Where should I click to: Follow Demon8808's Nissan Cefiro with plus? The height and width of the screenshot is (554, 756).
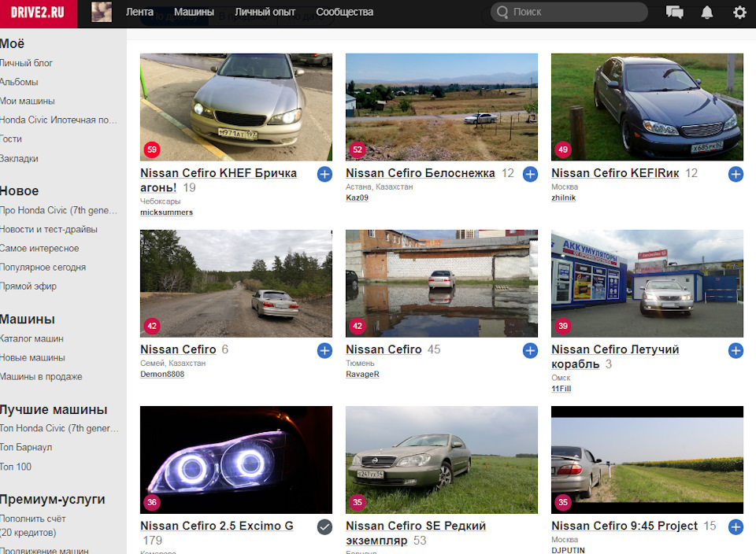(325, 351)
